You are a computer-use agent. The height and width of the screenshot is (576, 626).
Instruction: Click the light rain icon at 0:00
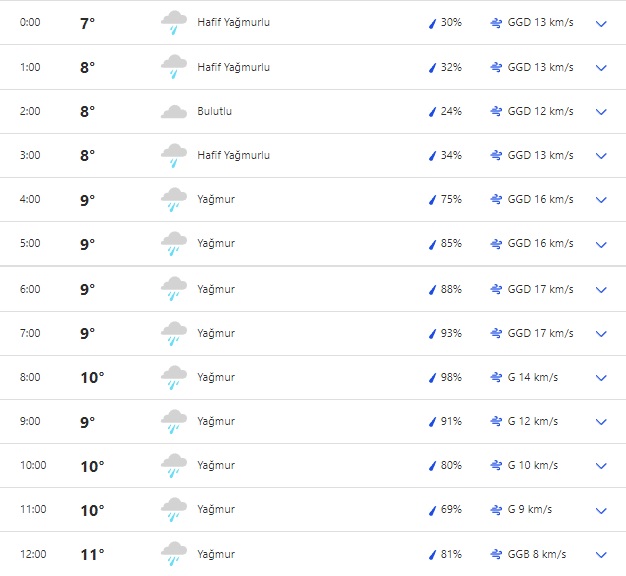pyautogui.click(x=174, y=23)
